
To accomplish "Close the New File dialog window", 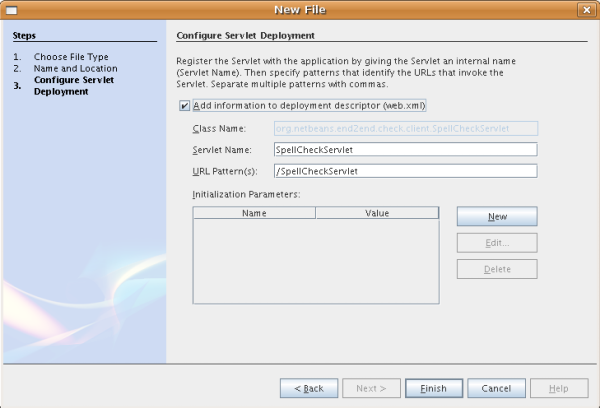I will click(x=586, y=10).
